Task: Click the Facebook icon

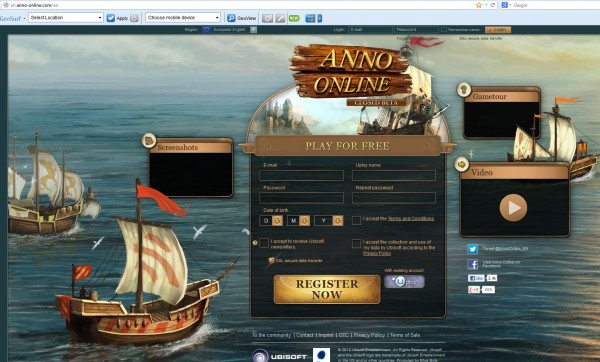Action: coord(473,264)
